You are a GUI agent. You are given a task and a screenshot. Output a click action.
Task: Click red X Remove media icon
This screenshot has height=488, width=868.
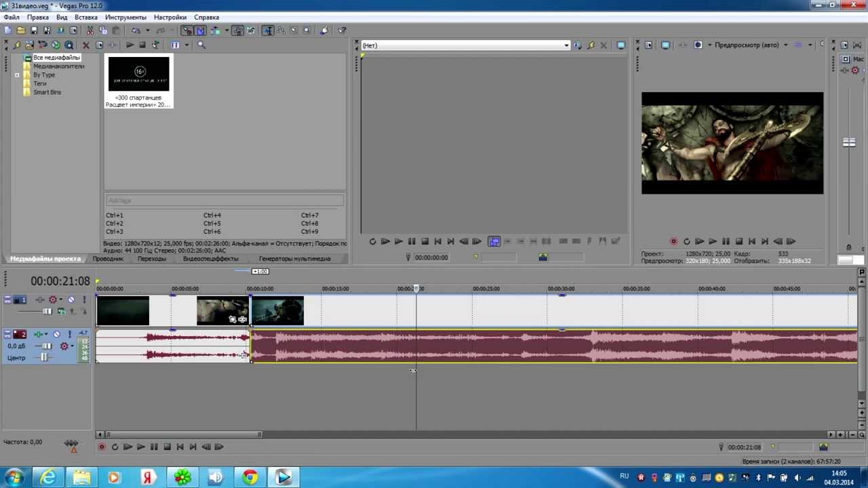(x=86, y=45)
